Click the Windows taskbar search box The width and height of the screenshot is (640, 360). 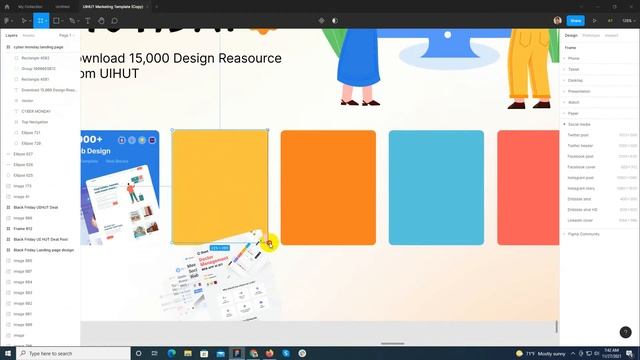73,353
